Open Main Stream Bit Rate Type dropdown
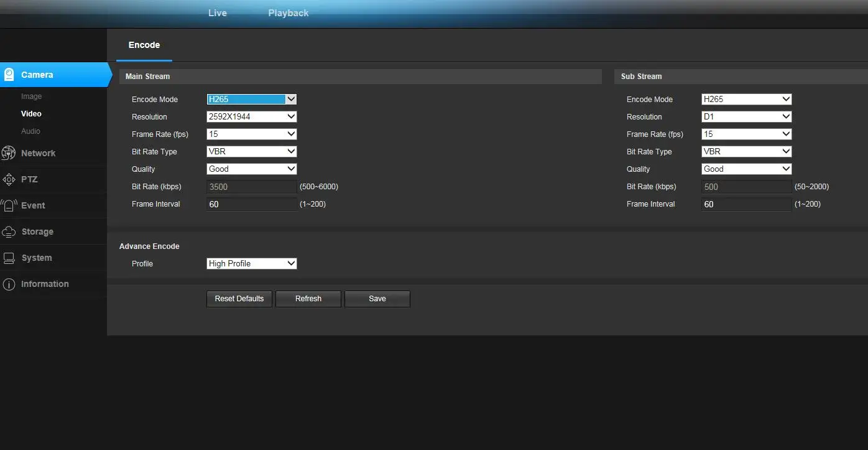 pos(252,151)
